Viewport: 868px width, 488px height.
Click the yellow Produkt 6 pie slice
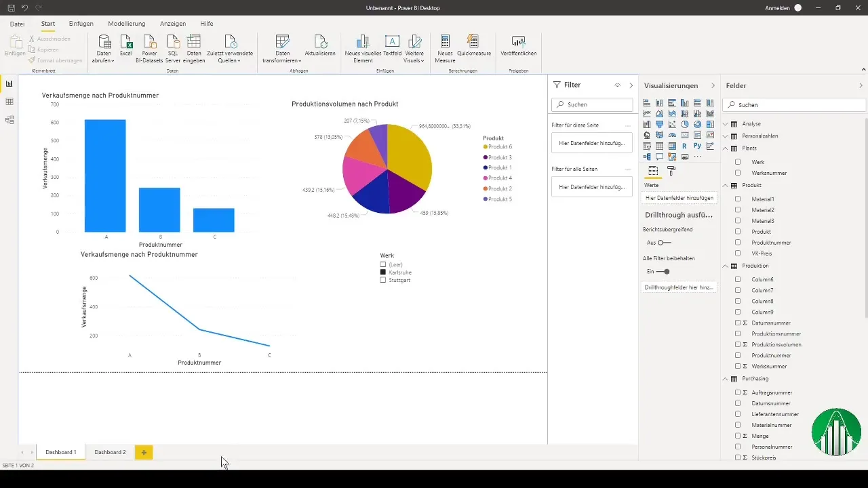coord(410,155)
